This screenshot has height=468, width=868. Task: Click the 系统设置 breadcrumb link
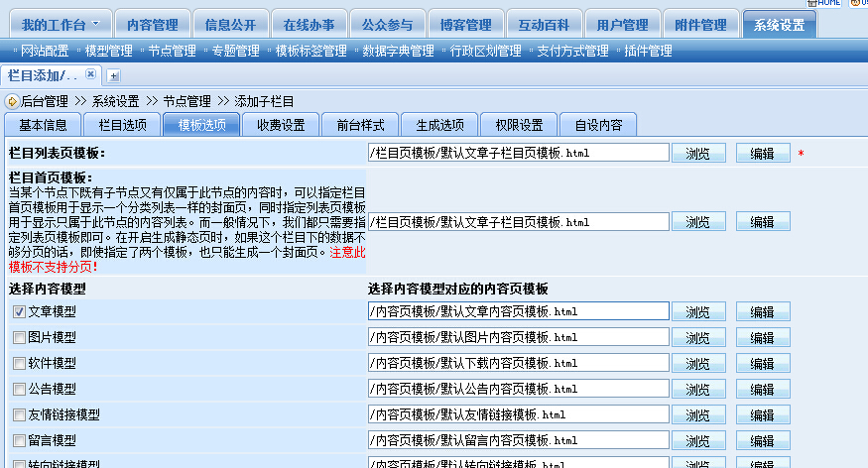pyautogui.click(x=116, y=101)
